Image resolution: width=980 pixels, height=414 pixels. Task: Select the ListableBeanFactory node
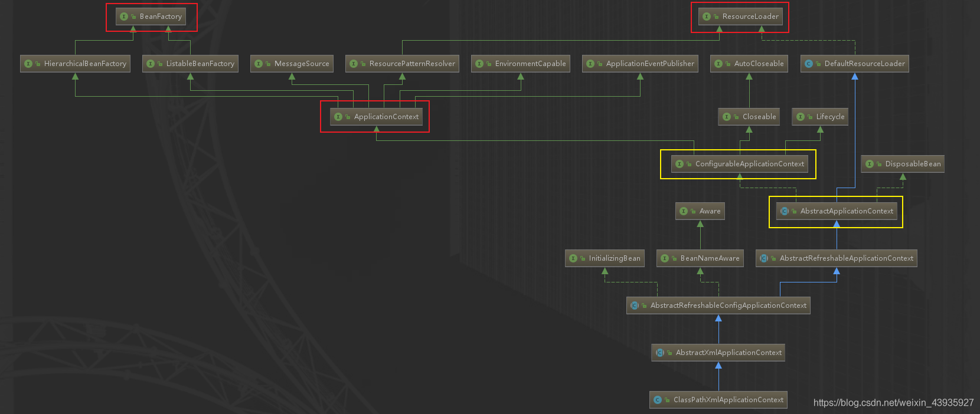pos(190,64)
